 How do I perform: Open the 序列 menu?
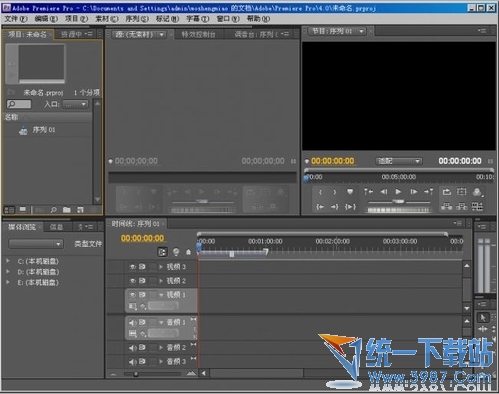point(137,19)
